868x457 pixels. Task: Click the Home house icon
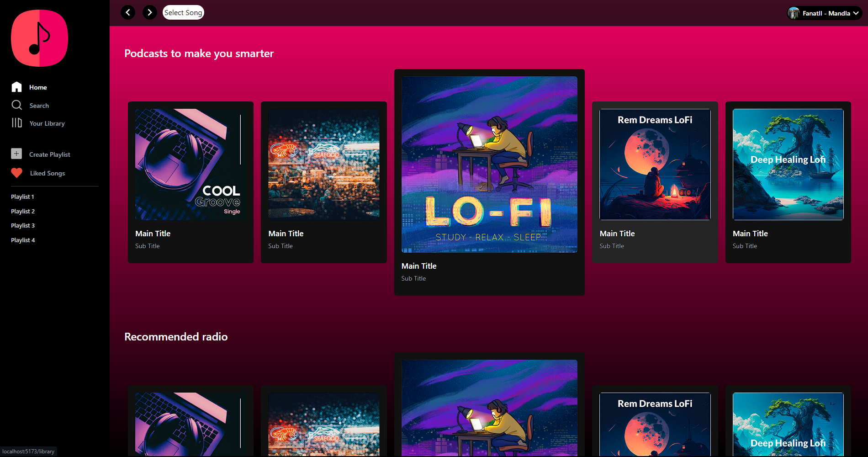(x=17, y=87)
